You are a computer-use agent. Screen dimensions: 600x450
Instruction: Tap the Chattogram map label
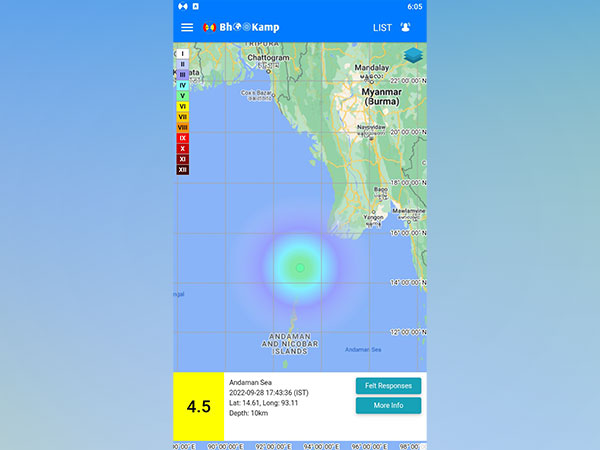(268, 58)
